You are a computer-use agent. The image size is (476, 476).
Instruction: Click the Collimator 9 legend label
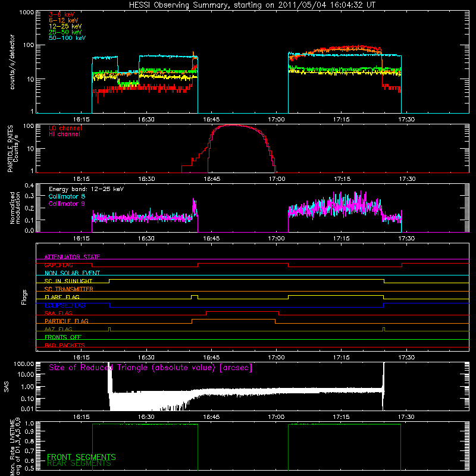[67, 203]
